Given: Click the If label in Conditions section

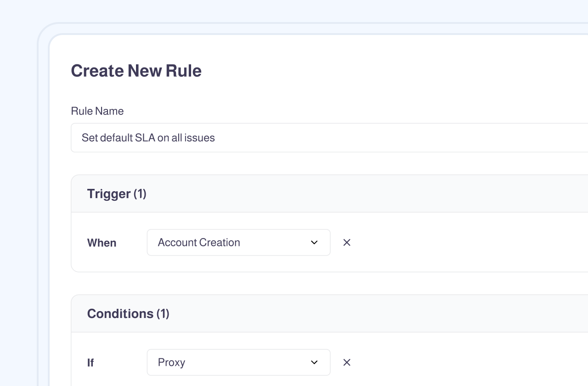Looking at the screenshot, I should coord(90,363).
